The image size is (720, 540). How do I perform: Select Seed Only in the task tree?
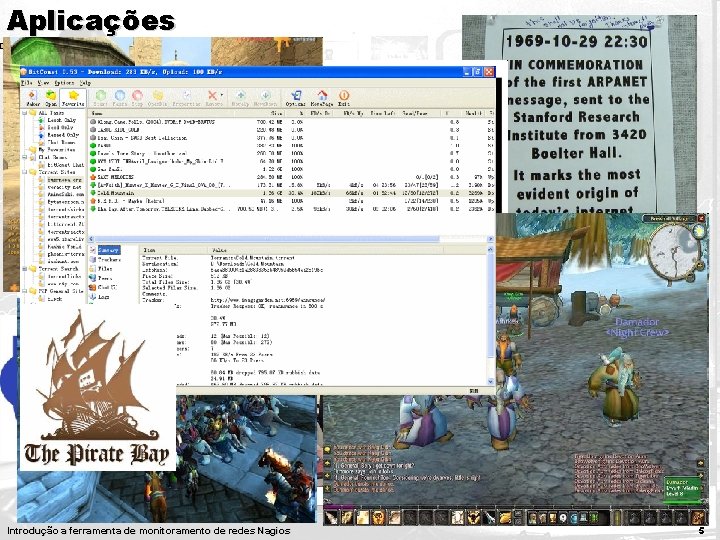click(60, 128)
